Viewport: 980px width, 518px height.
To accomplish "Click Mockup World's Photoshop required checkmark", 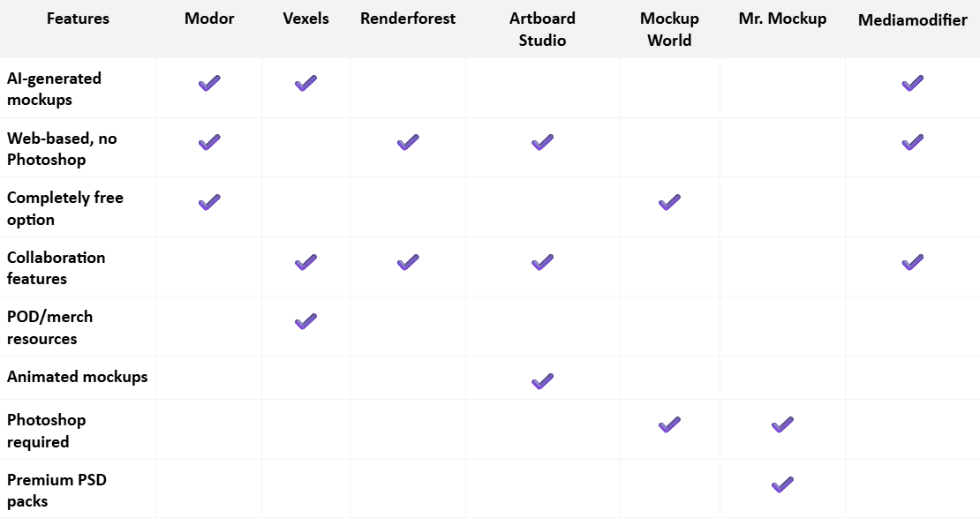I will (669, 425).
